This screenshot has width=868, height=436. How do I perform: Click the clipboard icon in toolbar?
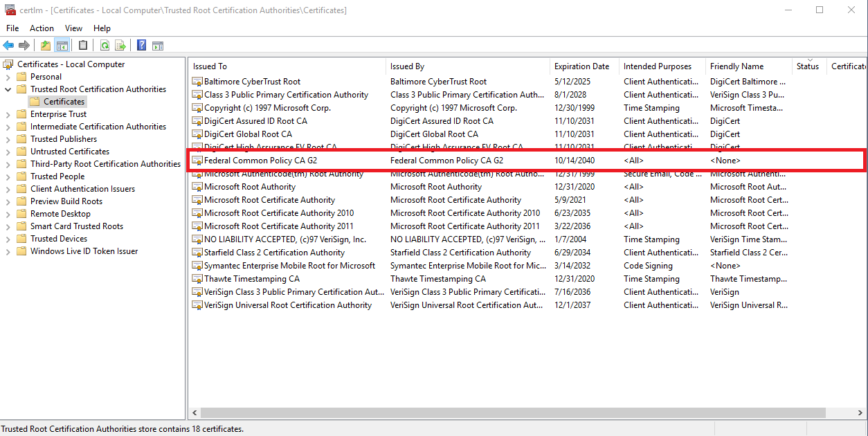pyautogui.click(x=83, y=46)
